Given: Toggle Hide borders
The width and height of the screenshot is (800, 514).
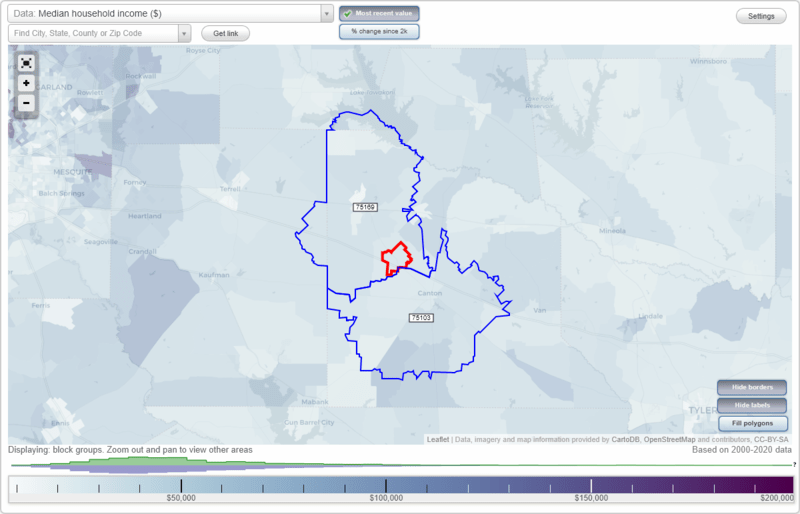Looking at the screenshot, I should pos(752,387).
